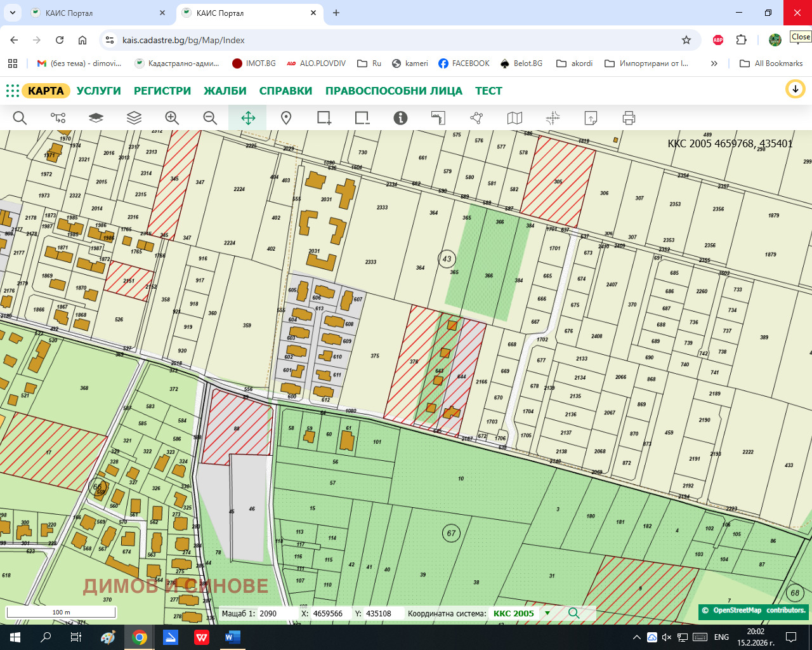Open the yellow download arrow panel
The image size is (812, 650).
coord(796,89)
